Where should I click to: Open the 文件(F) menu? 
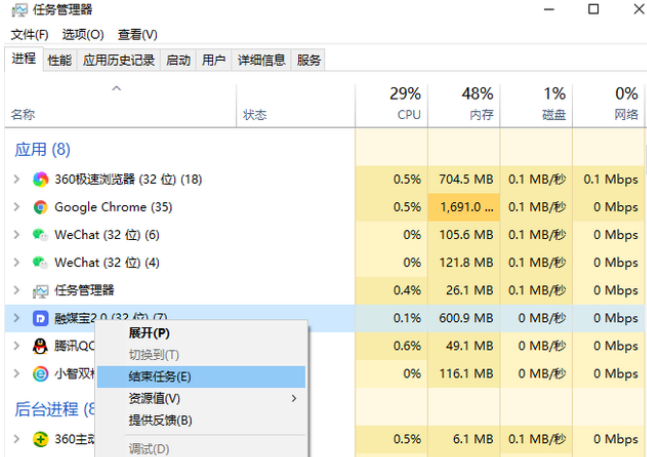(x=29, y=35)
